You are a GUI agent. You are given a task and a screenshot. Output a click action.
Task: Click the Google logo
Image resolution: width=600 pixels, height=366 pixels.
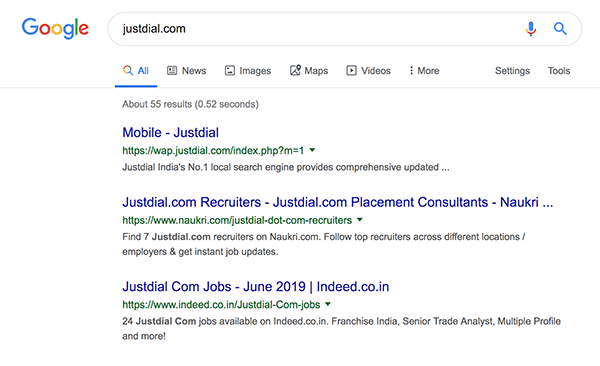pyautogui.click(x=55, y=28)
